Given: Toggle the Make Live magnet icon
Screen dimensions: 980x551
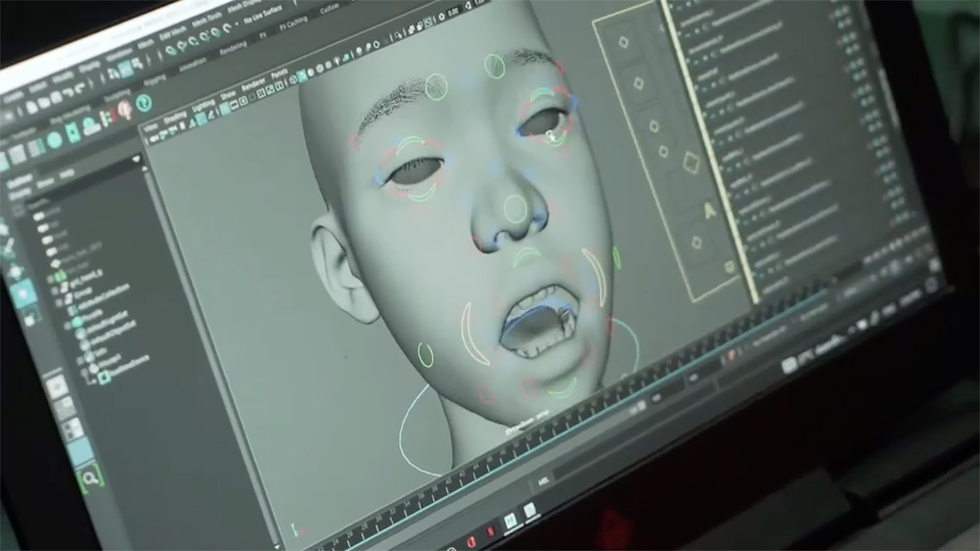Looking at the screenshot, I should [227, 27].
